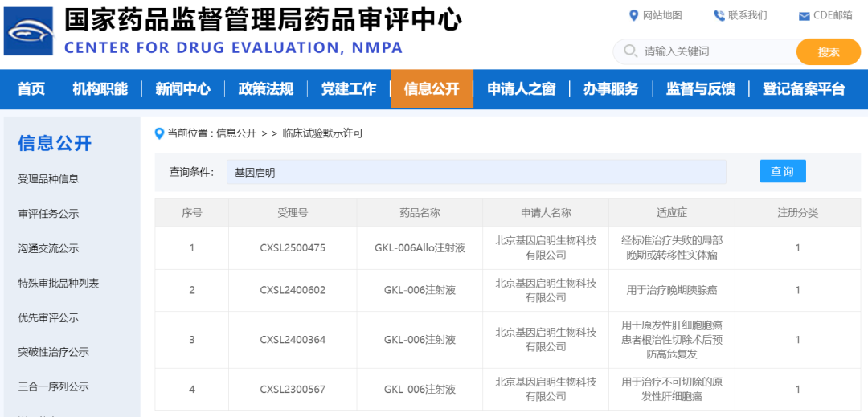Click drug name GKL-006Allo注射液
Image resolution: width=868 pixels, height=417 pixels.
click(x=420, y=248)
